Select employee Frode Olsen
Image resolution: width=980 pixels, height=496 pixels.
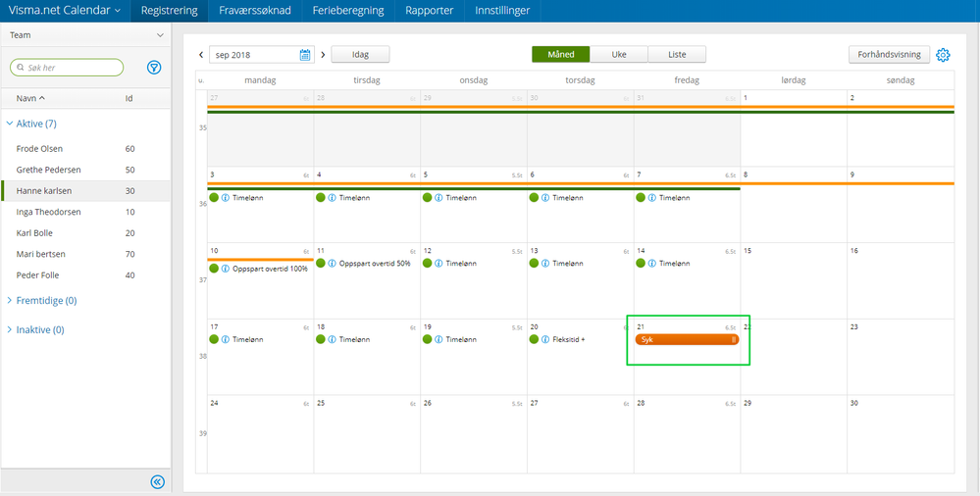(x=85, y=149)
